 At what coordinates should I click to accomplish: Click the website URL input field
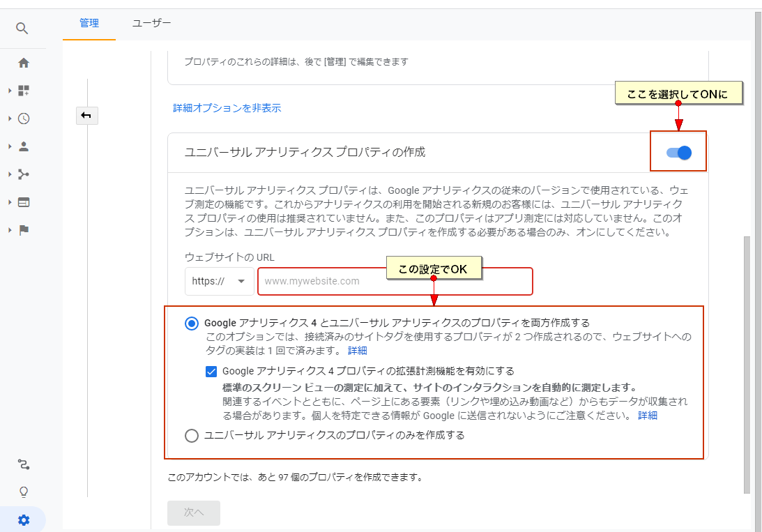coord(321,282)
